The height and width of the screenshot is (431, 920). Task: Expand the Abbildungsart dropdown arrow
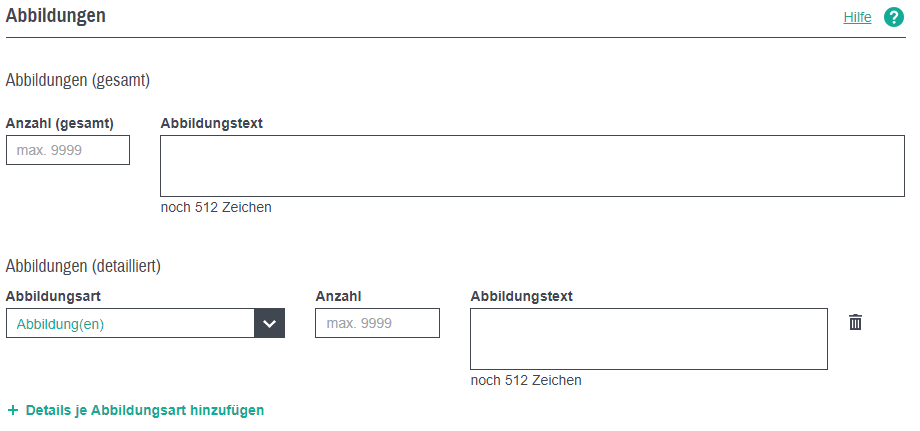[269, 323]
